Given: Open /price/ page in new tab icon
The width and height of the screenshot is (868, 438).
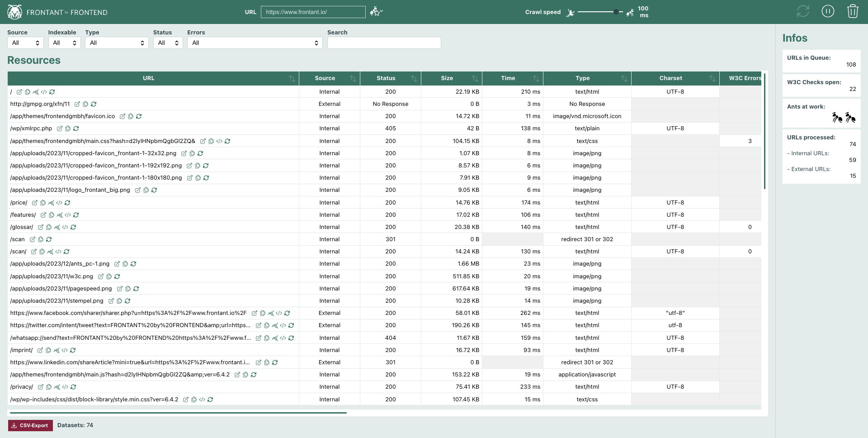Looking at the screenshot, I should tap(35, 203).
